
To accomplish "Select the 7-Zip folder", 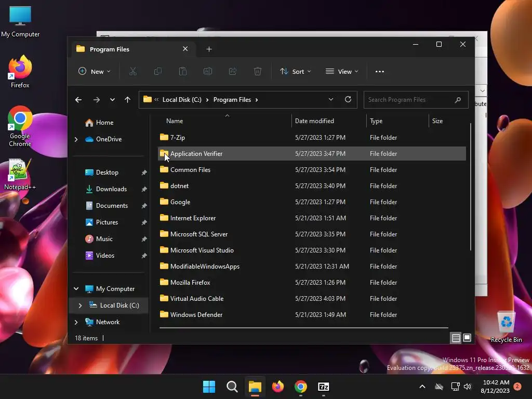I will point(312,137).
